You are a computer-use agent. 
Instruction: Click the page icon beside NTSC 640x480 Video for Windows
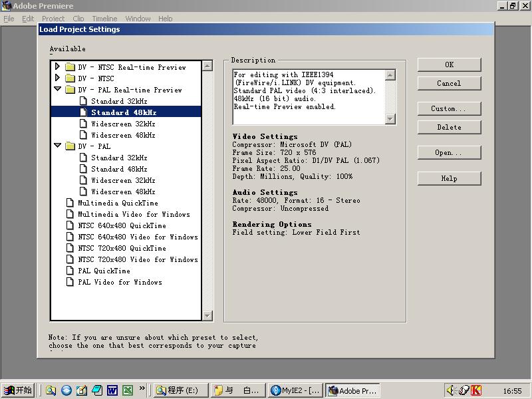point(70,237)
